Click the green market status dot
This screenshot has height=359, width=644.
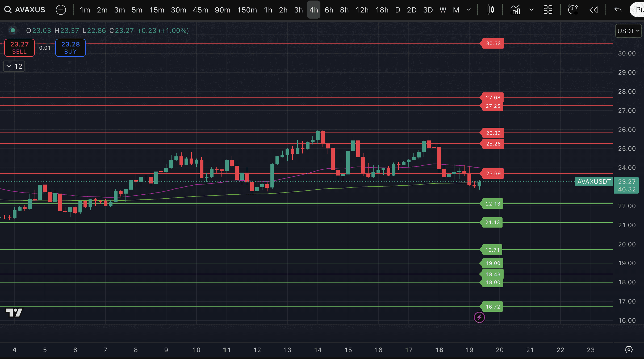point(12,30)
